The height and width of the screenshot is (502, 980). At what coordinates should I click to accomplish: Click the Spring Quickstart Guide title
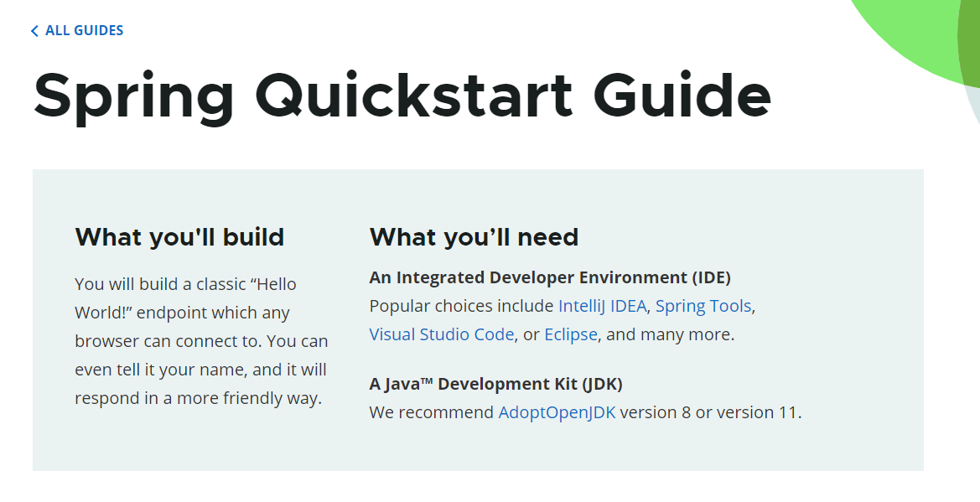tap(402, 96)
